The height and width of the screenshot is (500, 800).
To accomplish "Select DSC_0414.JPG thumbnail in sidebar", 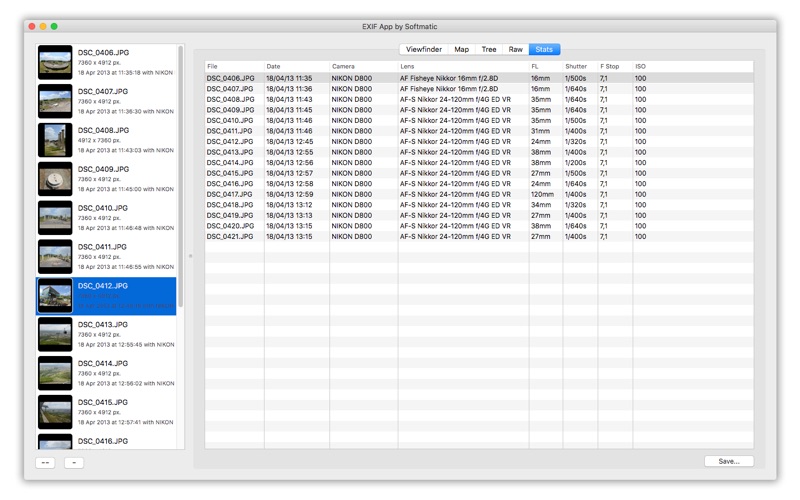I will click(x=55, y=373).
